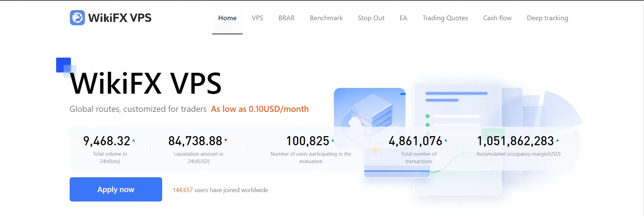Open the BRAR navigation item

coord(287,18)
